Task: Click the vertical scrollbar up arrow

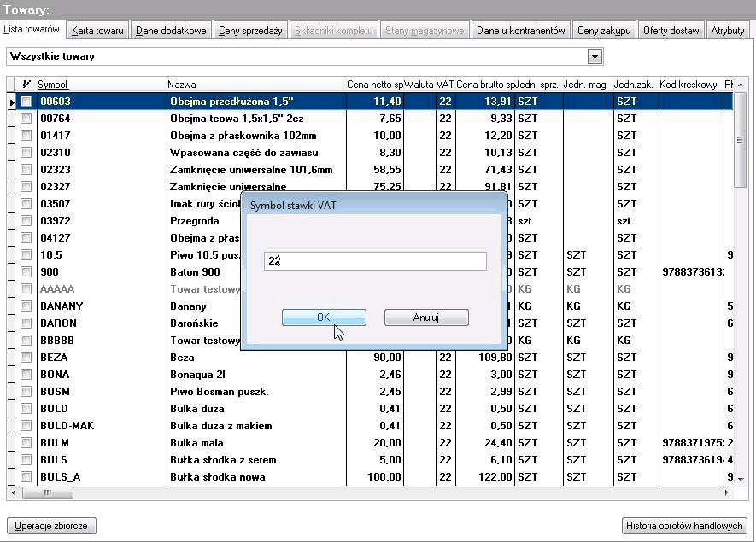Action: [741, 85]
